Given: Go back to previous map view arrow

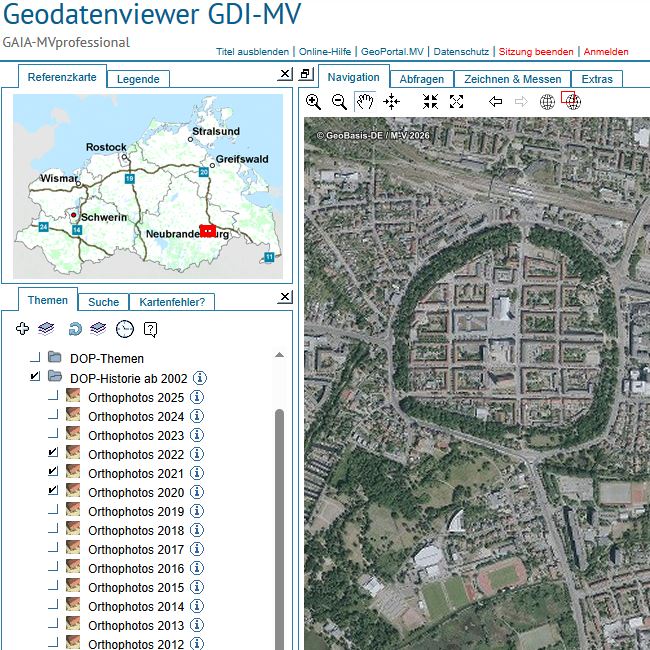Looking at the screenshot, I should point(495,102).
